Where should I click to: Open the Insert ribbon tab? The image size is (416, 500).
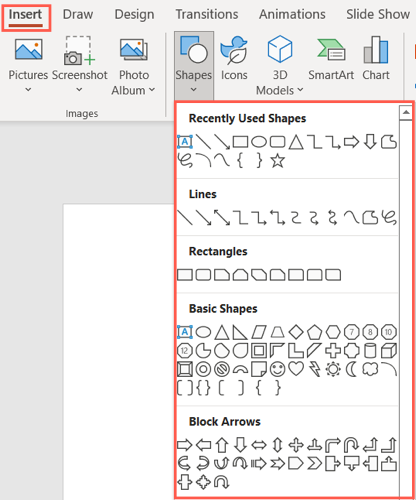point(25,14)
